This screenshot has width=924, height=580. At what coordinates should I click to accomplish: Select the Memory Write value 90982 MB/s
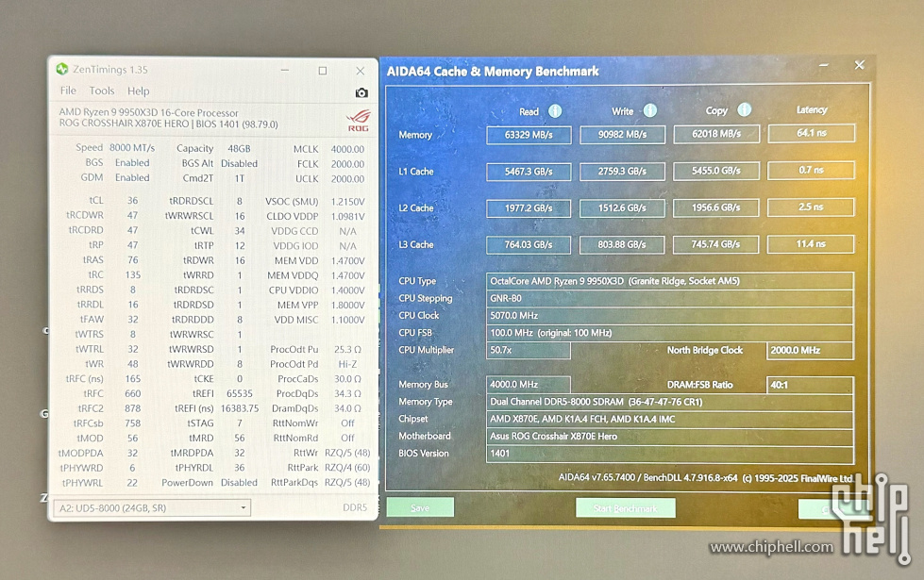point(622,134)
